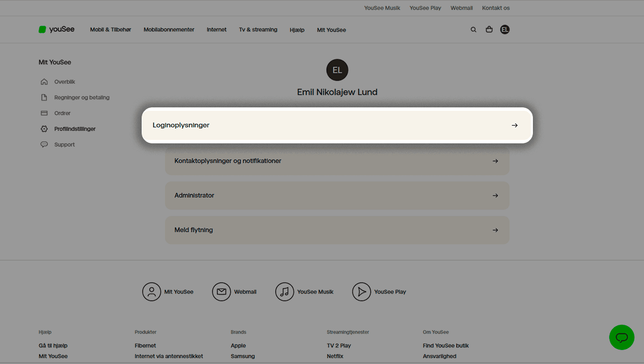The image size is (644, 364).
Task: Open Tv & streaming menu
Action: [x=258, y=30]
